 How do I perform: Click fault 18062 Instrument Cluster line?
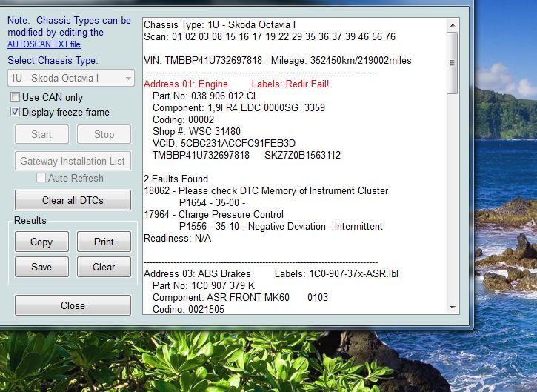pyautogui.click(x=266, y=191)
